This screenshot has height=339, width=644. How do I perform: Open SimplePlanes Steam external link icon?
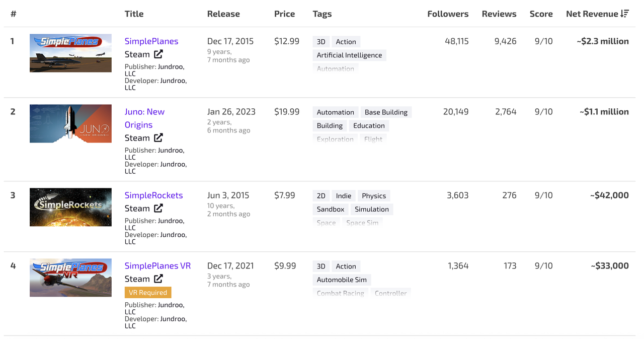tap(158, 54)
